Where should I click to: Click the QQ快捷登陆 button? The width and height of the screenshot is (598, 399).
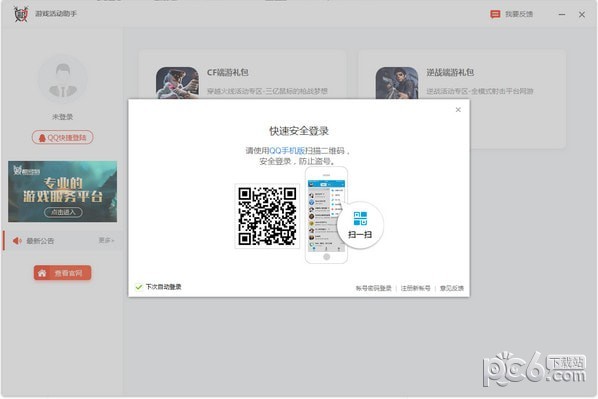[x=63, y=137]
